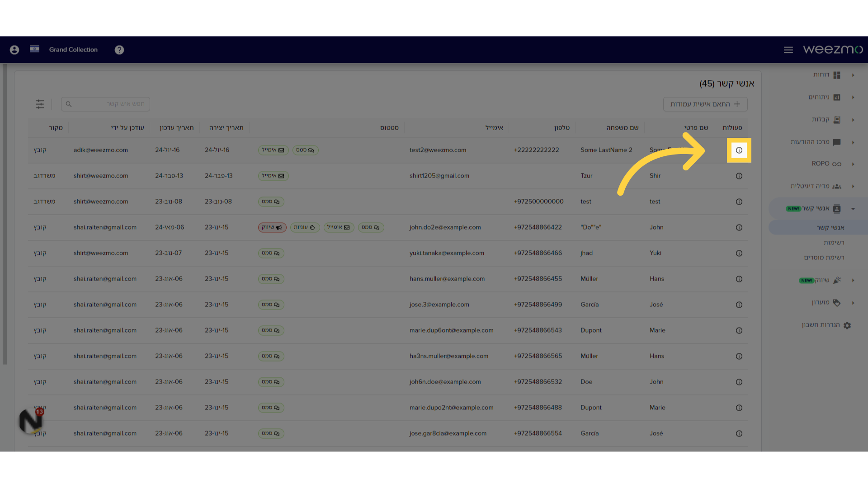Focus the contact search field

point(106,104)
